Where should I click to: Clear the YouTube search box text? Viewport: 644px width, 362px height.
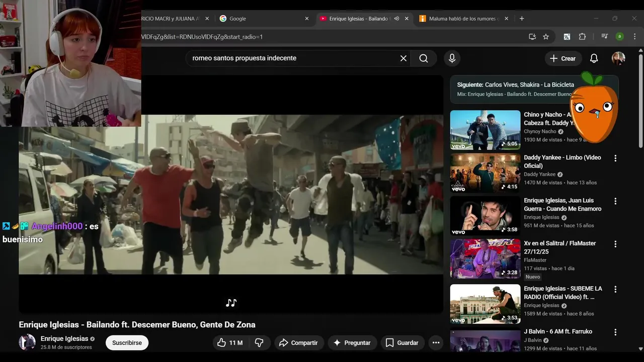pyautogui.click(x=403, y=58)
